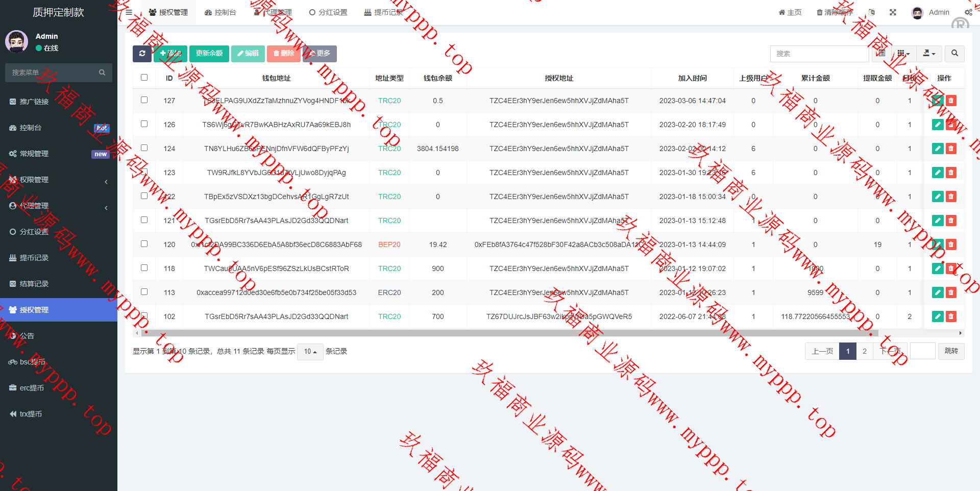Viewport: 980px width, 491px height.
Task: Go to page 2 of the table
Action: (x=865, y=351)
